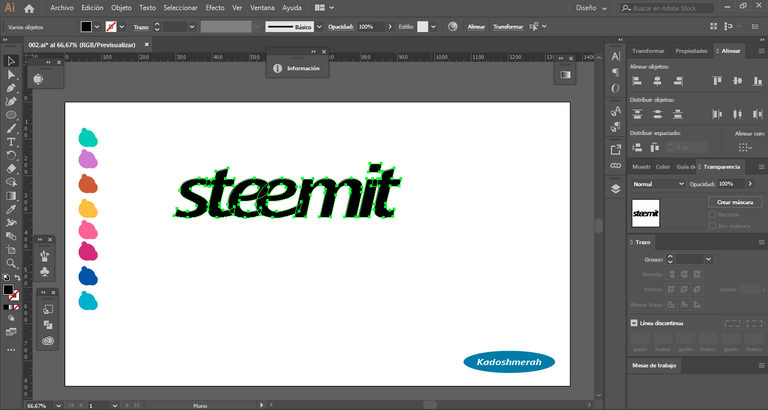Click the Home icon

coord(29,8)
